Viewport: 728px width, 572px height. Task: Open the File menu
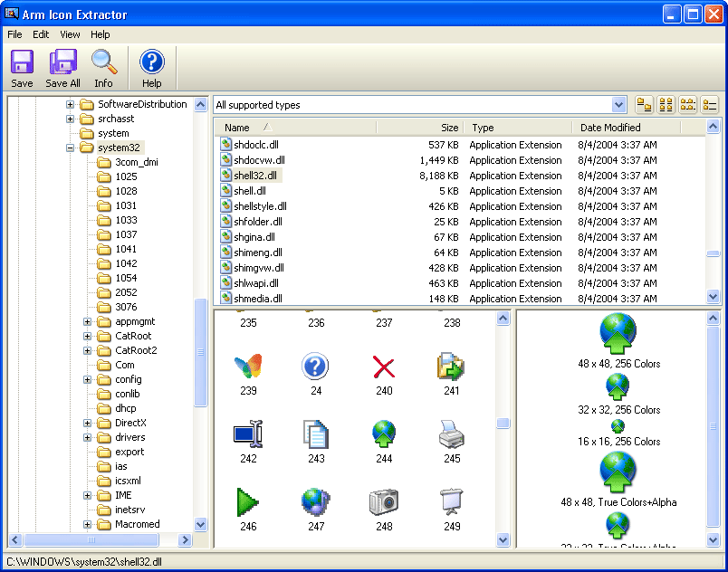click(x=14, y=34)
